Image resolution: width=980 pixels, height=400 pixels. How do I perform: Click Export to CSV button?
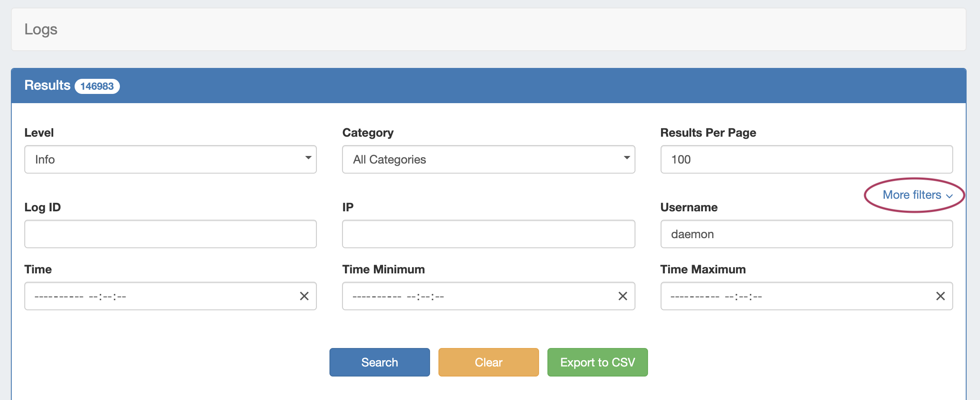tap(597, 362)
